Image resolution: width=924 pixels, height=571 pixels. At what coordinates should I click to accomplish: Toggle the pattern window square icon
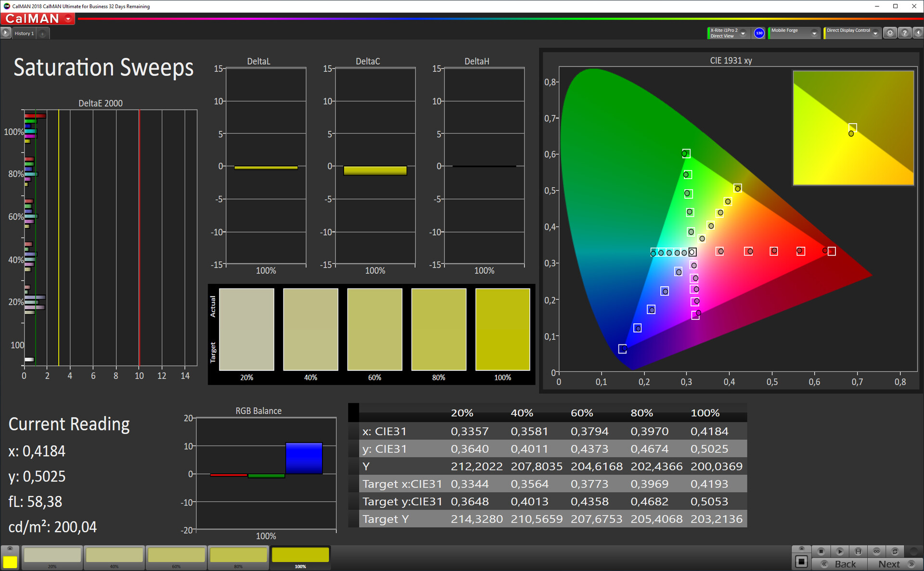(x=801, y=561)
